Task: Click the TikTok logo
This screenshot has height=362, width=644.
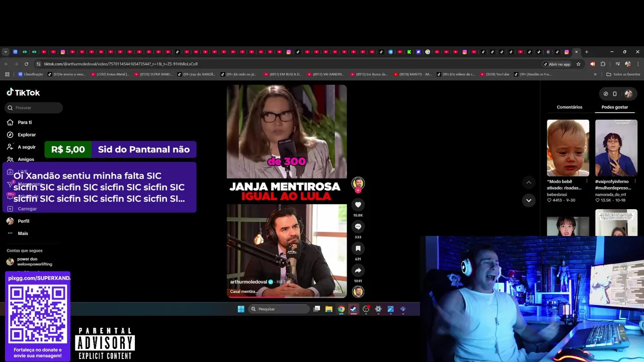Action: 23,93
